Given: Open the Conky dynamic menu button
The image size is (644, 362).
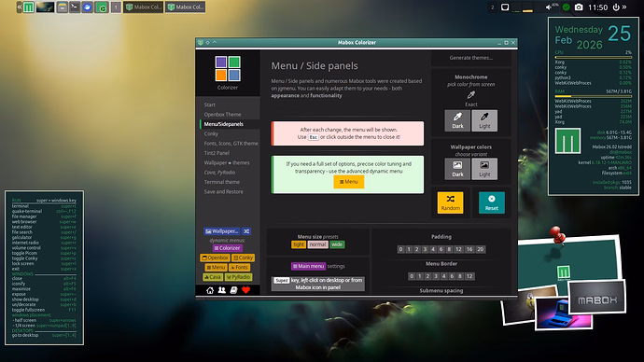Looking at the screenshot, I should coord(244,258).
